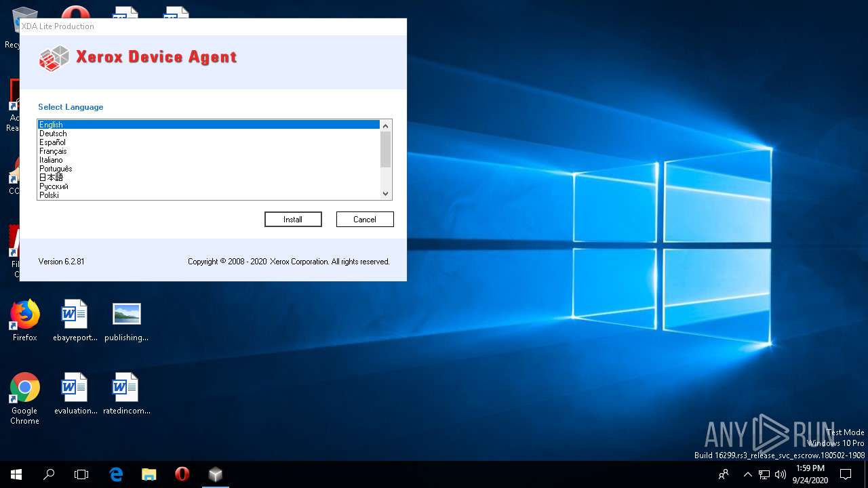Screen dimensions: 868x488
Task: Launch Microsoft Edge from the taskbar
Action: point(116,474)
